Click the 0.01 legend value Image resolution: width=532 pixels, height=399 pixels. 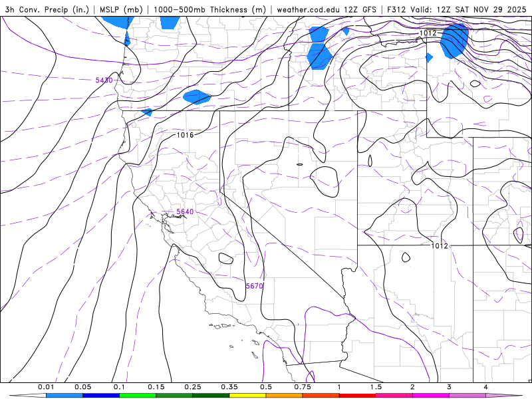click(x=46, y=387)
